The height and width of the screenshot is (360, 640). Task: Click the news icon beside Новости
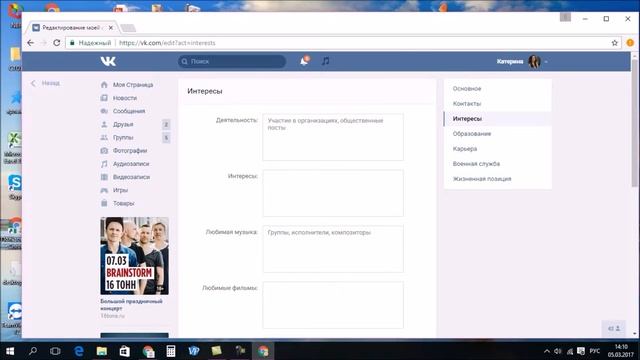tap(104, 98)
